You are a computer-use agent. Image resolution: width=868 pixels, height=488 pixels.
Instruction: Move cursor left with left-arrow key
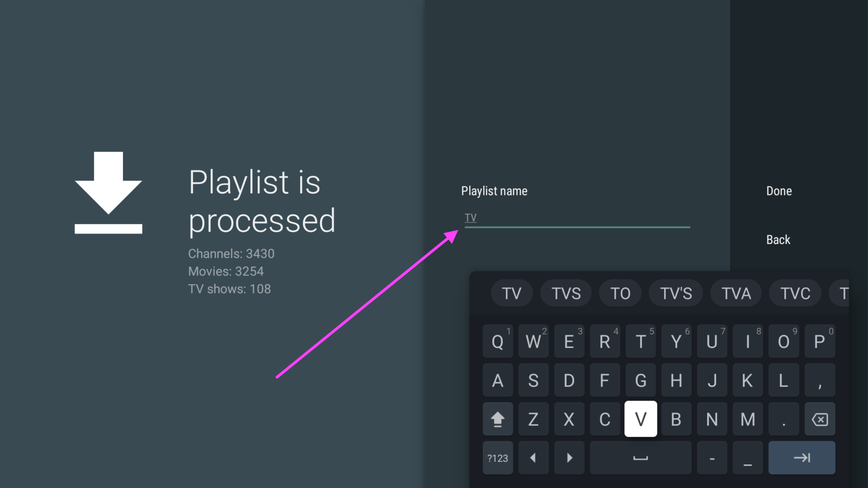pos(533,458)
